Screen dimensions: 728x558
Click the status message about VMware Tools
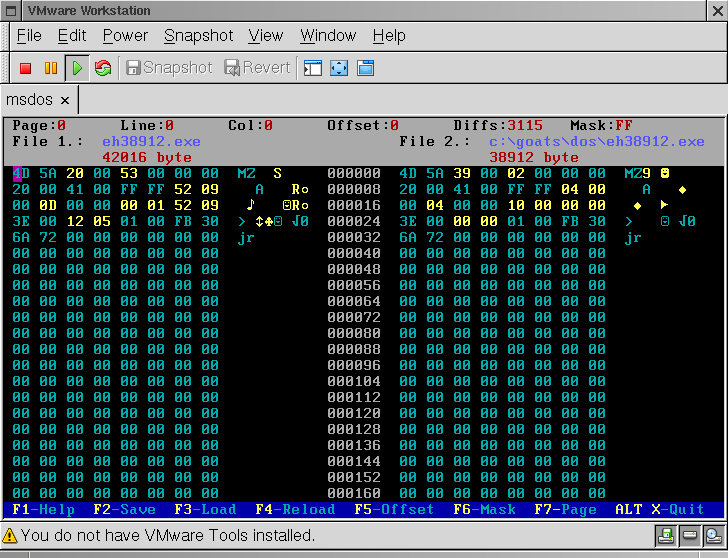pyautogui.click(x=168, y=536)
